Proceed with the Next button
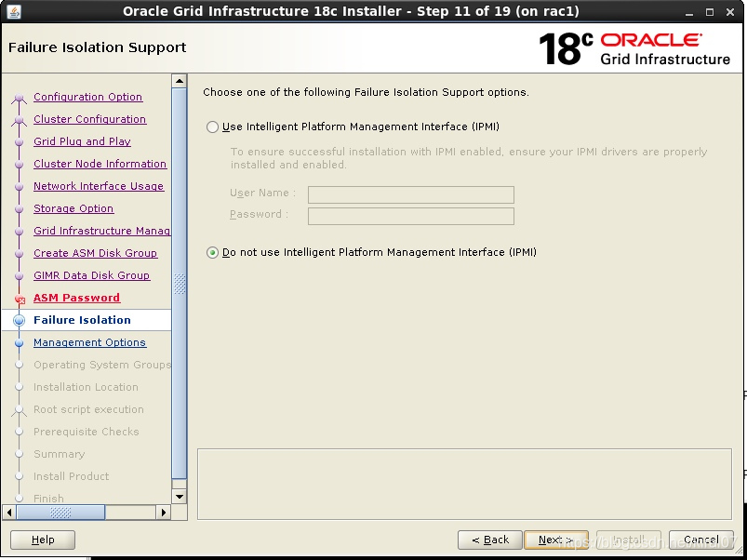This screenshot has width=747, height=560. 556,540
